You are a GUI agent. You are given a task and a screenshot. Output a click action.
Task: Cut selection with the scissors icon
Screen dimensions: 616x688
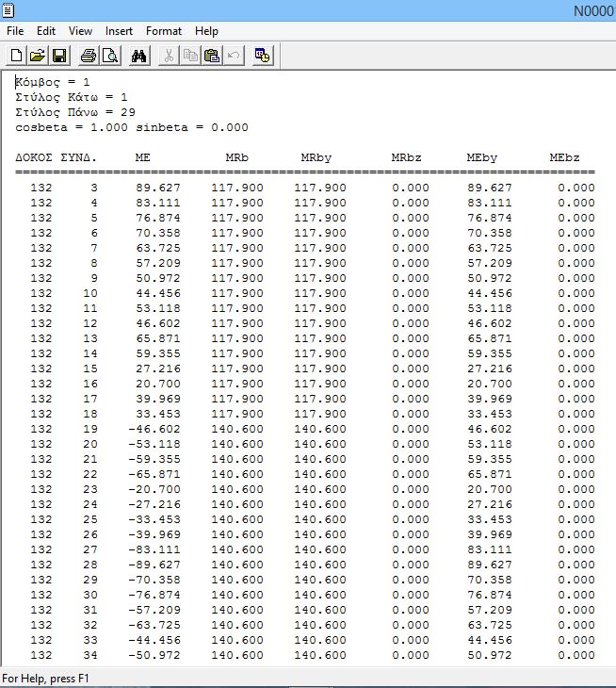click(169, 56)
